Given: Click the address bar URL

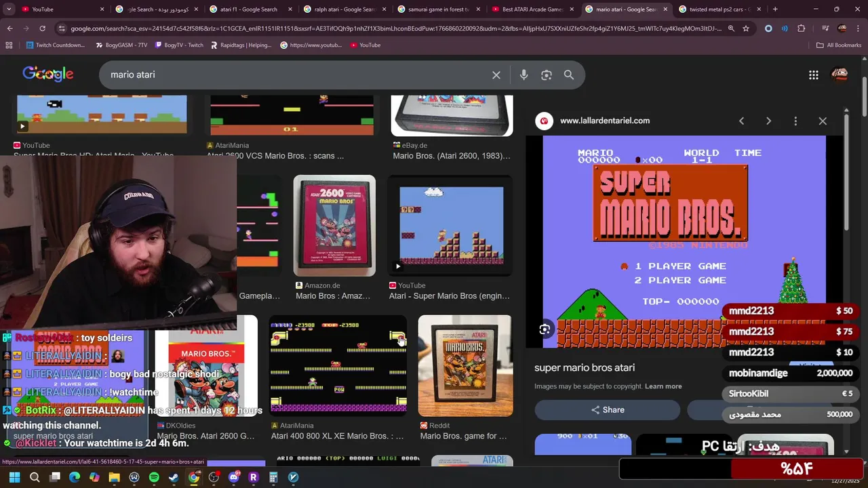Looking at the screenshot, I should [397, 28].
